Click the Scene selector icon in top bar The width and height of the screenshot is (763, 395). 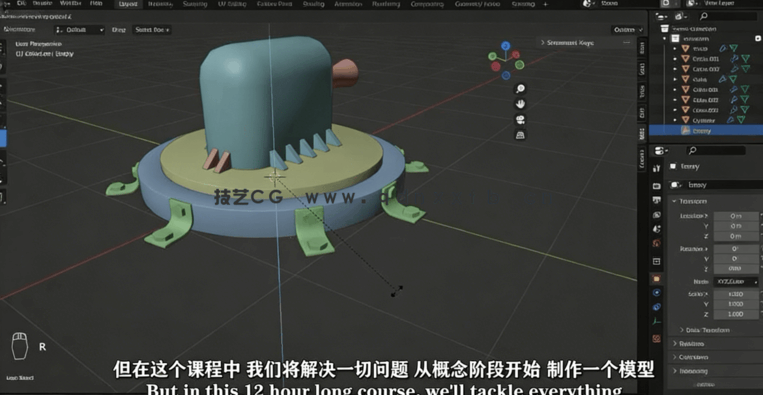[589, 3]
